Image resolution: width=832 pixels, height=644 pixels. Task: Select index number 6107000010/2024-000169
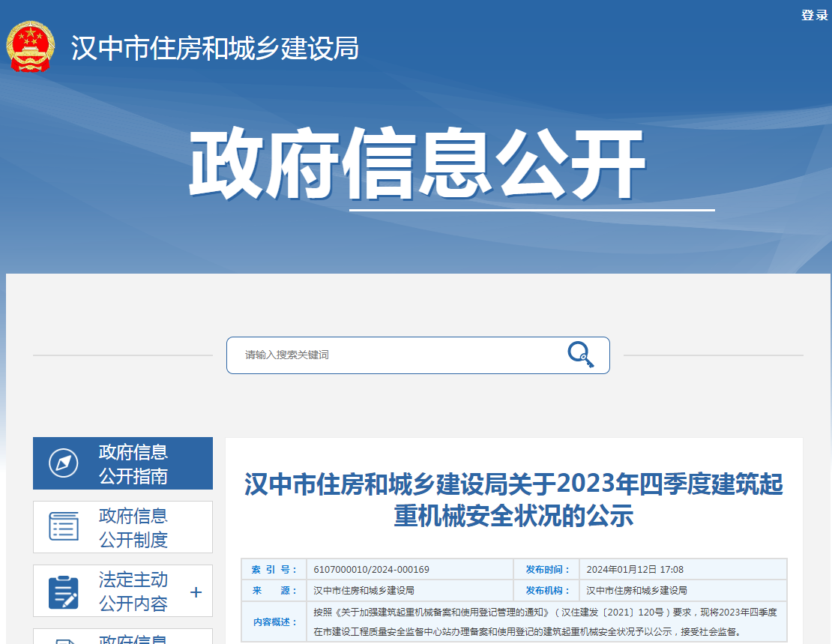(372, 570)
